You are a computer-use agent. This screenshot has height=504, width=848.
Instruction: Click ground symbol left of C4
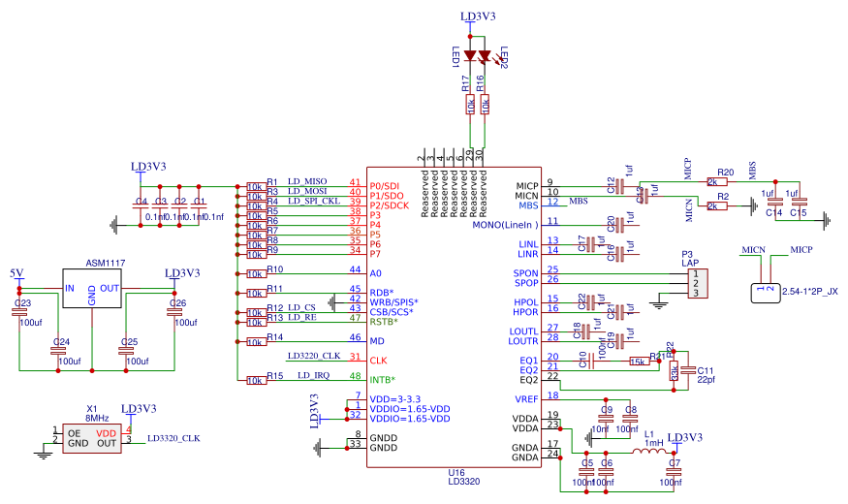click(x=114, y=225)
